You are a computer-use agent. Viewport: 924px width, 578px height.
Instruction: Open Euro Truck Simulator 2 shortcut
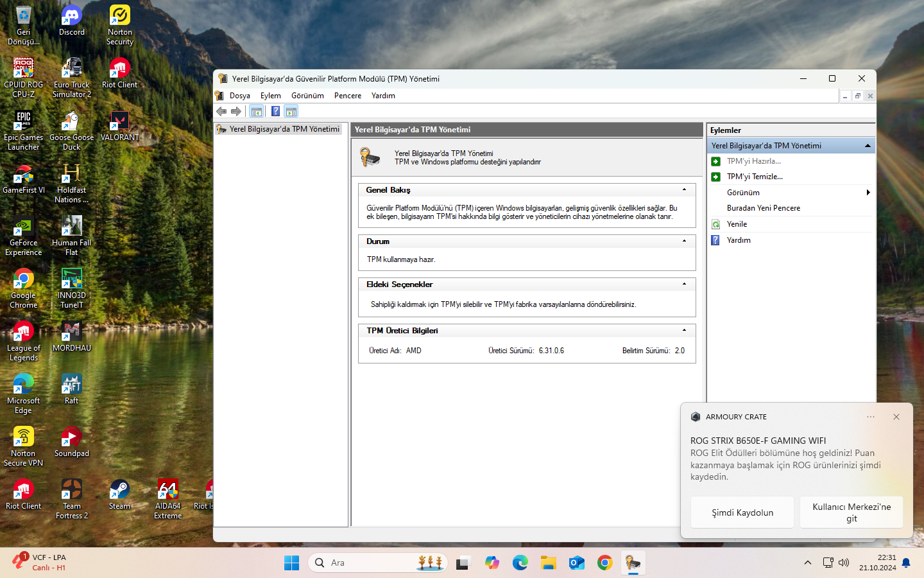tap(72, 78)
